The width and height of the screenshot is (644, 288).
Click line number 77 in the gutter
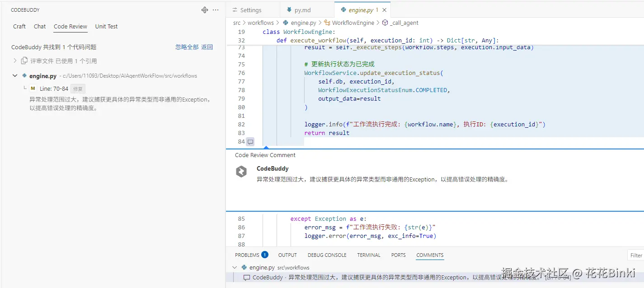point(241,81)
